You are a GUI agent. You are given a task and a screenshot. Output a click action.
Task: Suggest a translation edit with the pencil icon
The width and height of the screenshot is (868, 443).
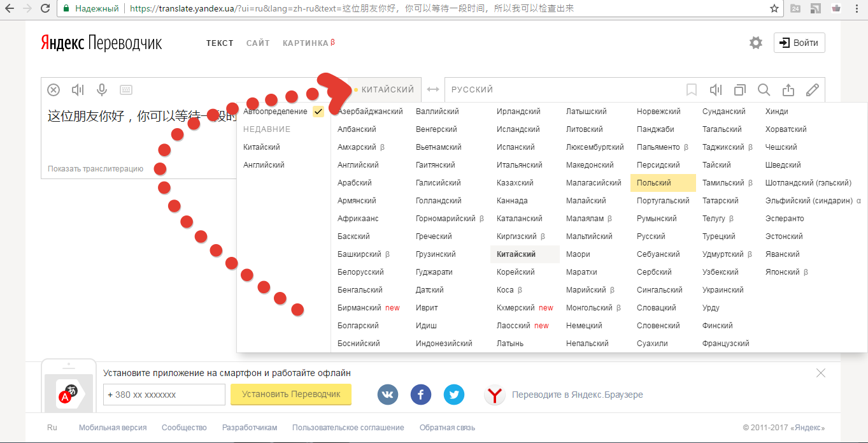[x=812, y=90]
